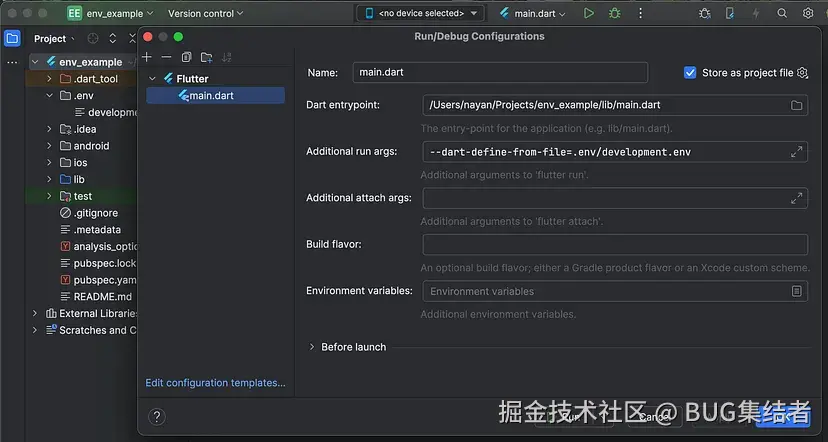828x442 pixels.
Task: Expand the android folder
Action: (x=49, y=146)
